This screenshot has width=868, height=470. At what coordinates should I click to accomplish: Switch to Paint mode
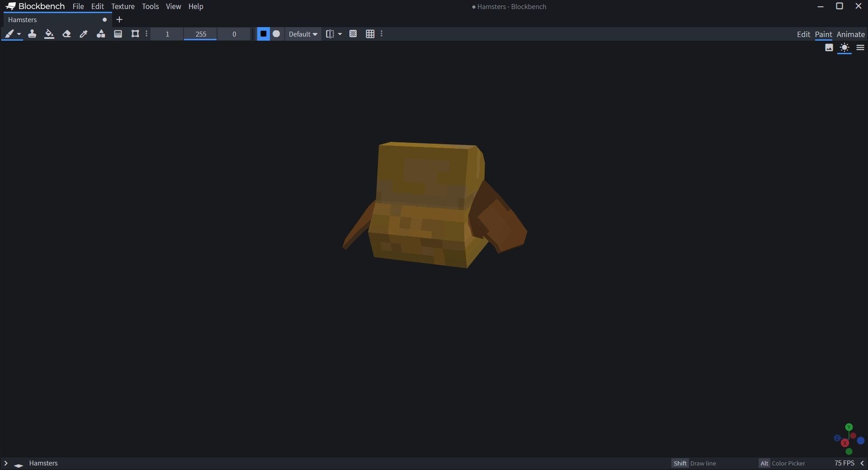click(823, 34)
